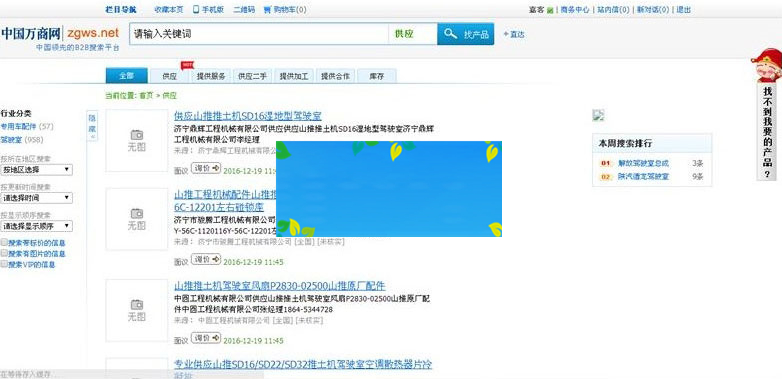Open 山推推土机驾驶室风扇P2830-02500 listing title

point(280,286)
